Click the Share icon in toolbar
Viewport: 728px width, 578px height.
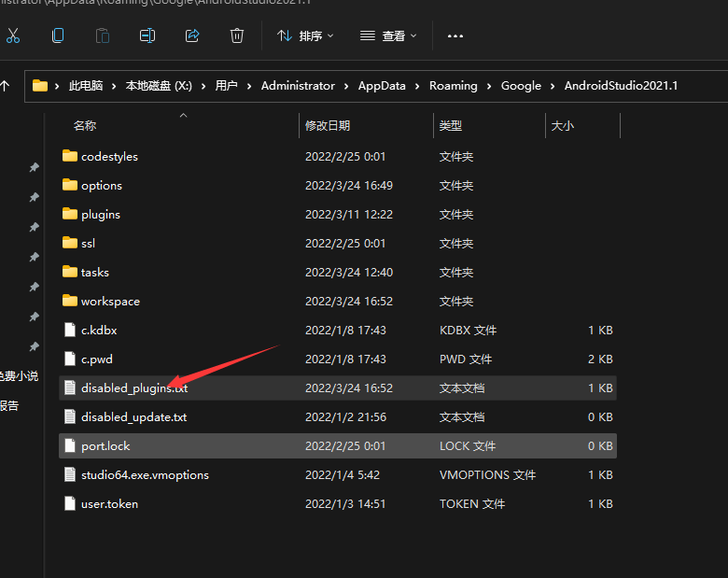coord(192,35)
